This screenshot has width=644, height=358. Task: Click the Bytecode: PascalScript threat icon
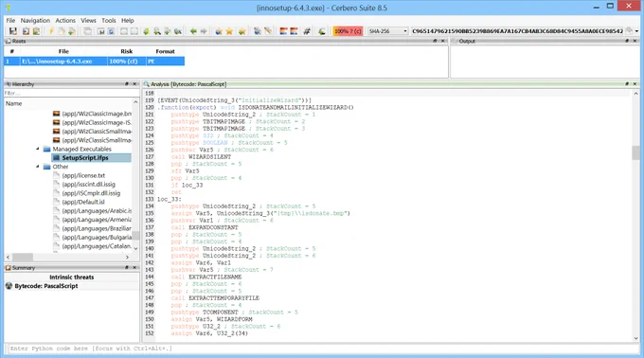pyautogui.click(x=9, y=286)
